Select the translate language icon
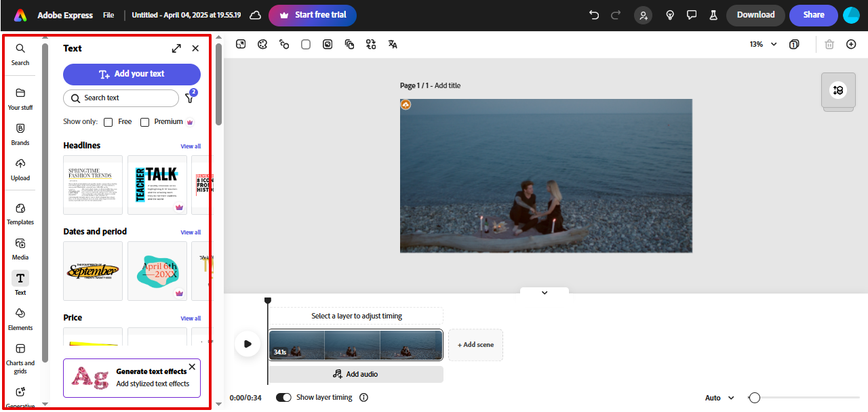The image size is (868, 412). pos(393,43)
